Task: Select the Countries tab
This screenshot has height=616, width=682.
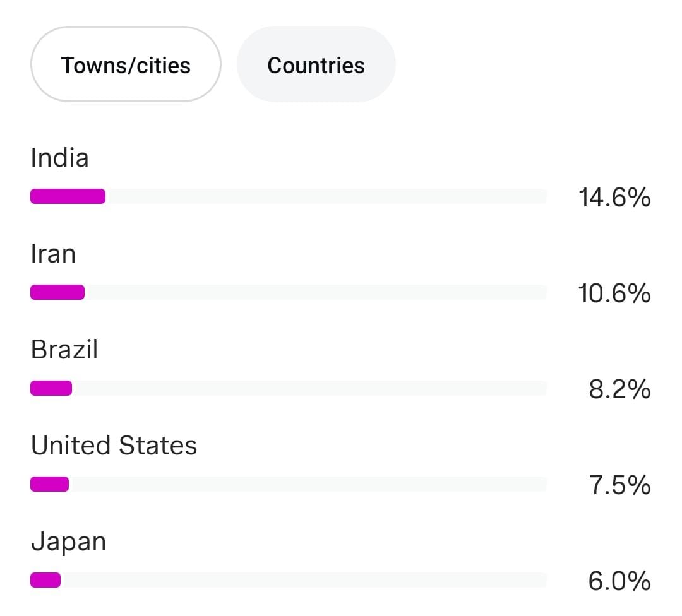Action: (x=316, y=65)
